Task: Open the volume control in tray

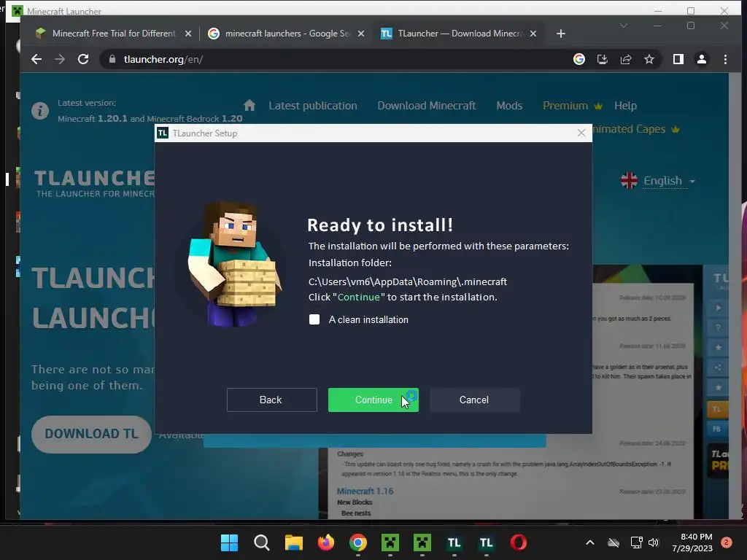Action: (x=654, y=542)
